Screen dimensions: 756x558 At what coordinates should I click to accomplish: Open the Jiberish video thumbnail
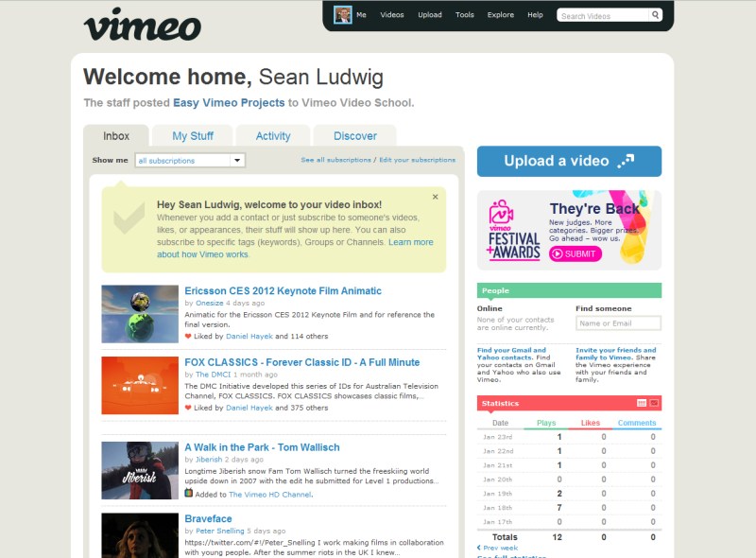point(140,471)
